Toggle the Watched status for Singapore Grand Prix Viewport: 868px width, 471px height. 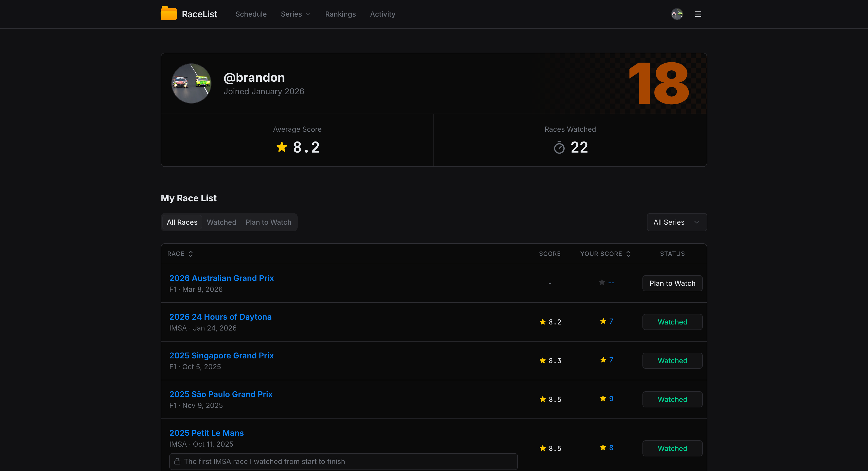click(672, 361)
